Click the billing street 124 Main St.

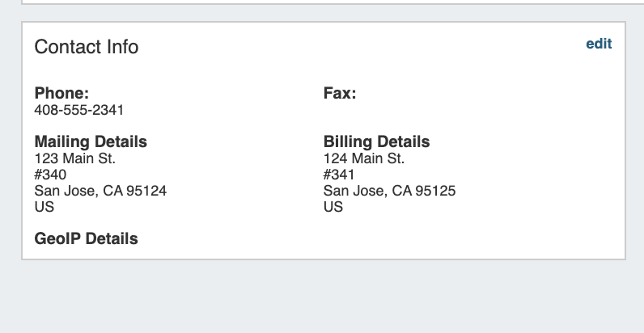(364, 158)
